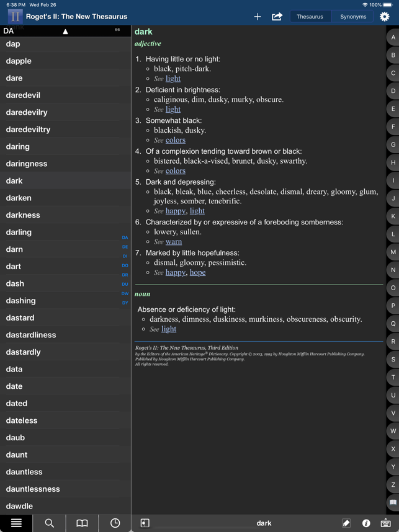Open the bookmarks book icon

[x=82, y=523]
